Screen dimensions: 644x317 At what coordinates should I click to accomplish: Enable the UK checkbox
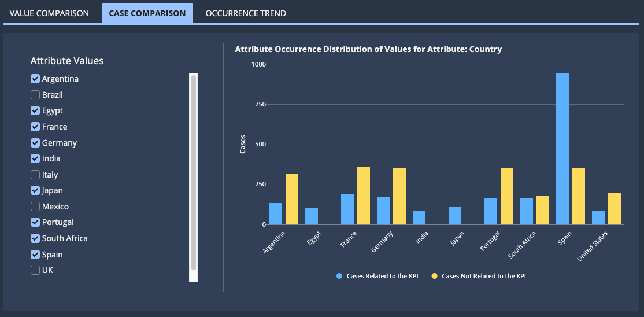[x=35, y=270]
